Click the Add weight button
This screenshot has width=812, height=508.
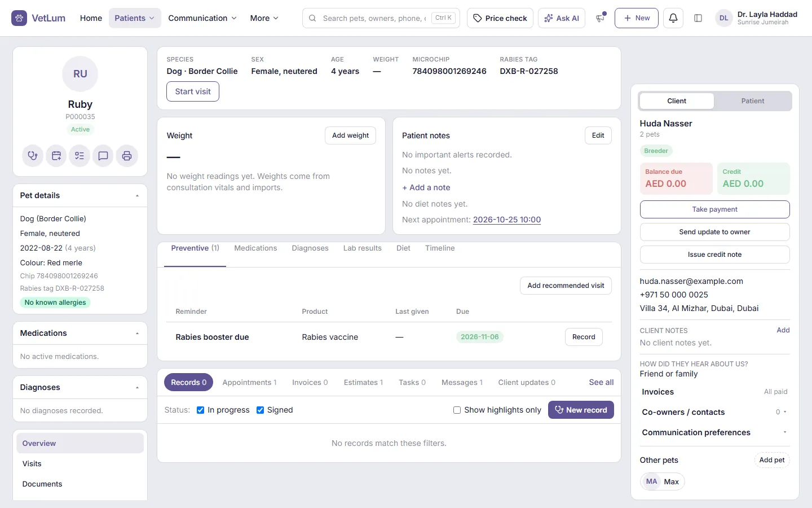coord(350,135)
